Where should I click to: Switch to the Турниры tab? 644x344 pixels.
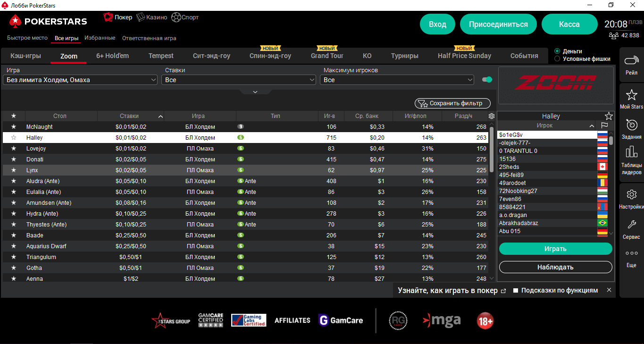404,56
